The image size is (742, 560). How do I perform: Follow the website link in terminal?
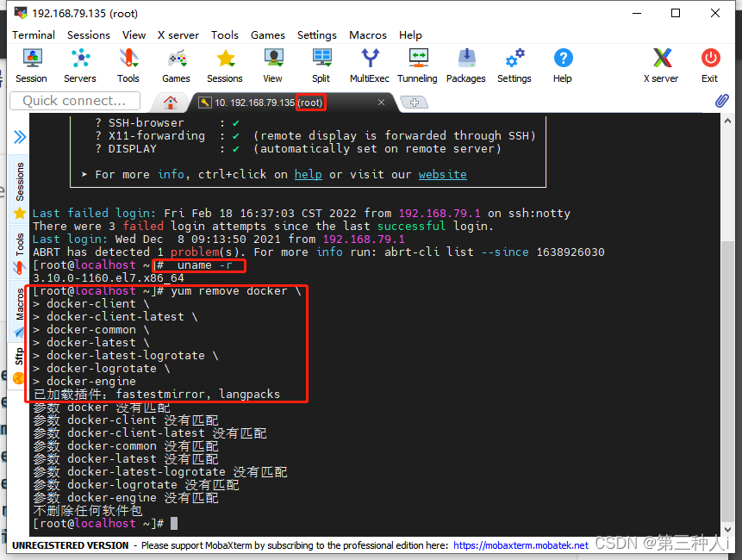(x=442, y=175)
